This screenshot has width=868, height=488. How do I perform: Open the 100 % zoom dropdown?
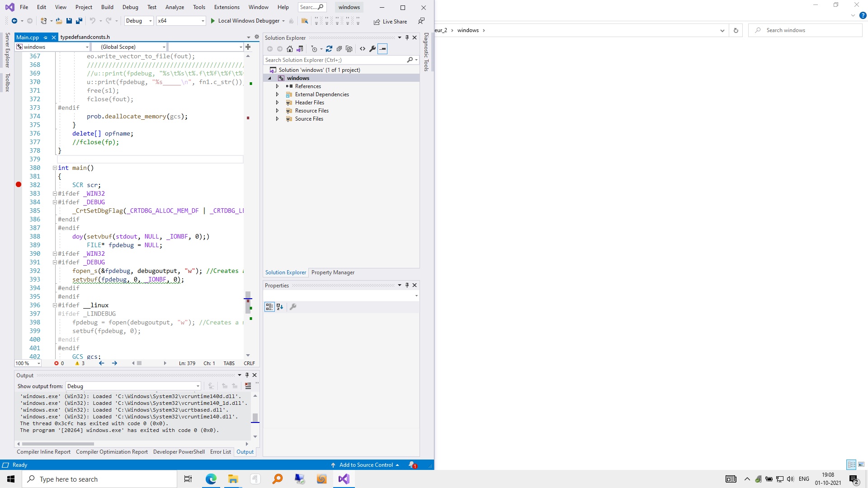coord(28,363)
